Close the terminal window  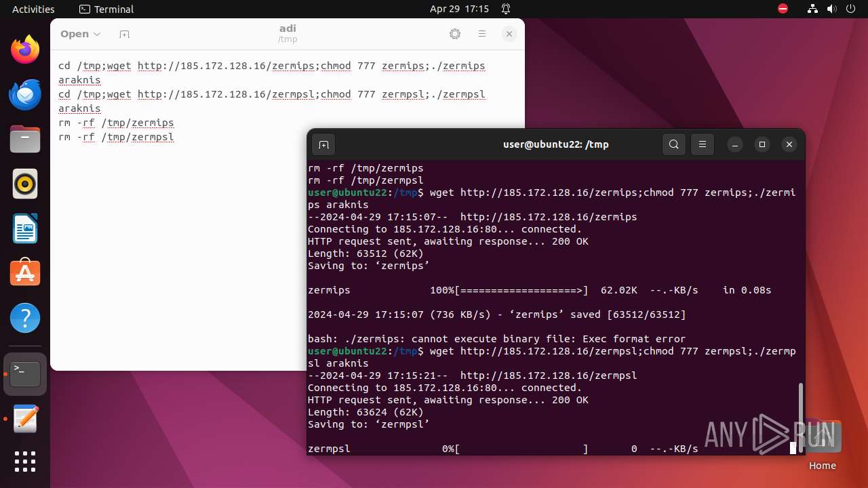[x=789, y=144]
